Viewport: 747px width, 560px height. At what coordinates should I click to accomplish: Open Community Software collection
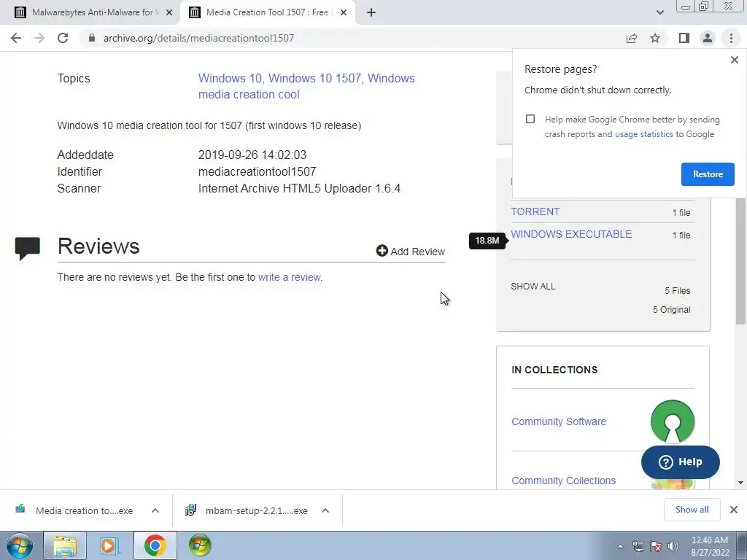559,421
